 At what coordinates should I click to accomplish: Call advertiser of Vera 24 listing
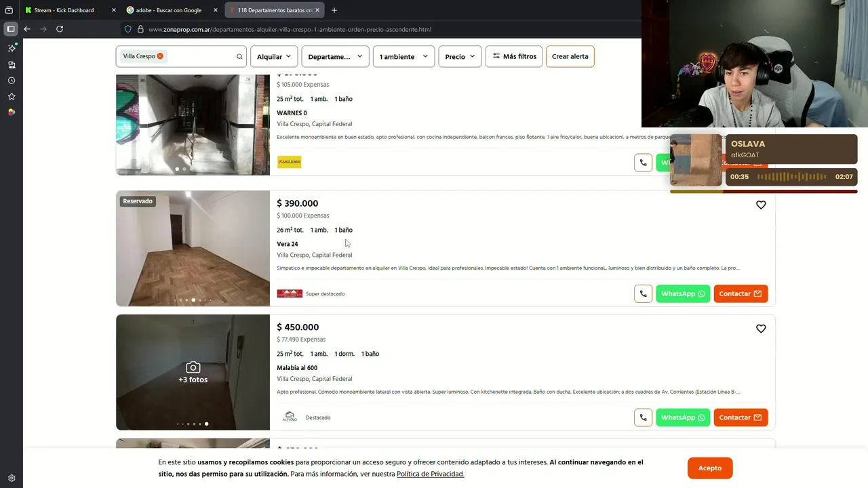[x=643, y=293]
